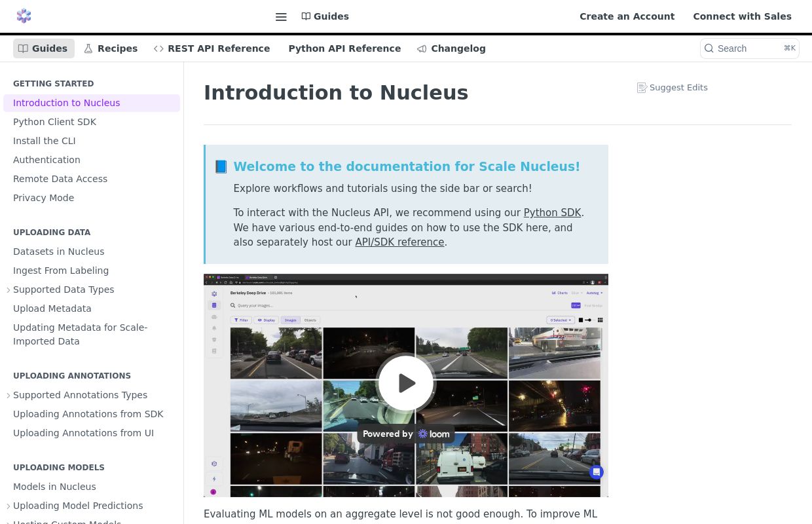This screenshot has height=524, width=812.
Task: Open REST API Reference tab
Action: 212,48
